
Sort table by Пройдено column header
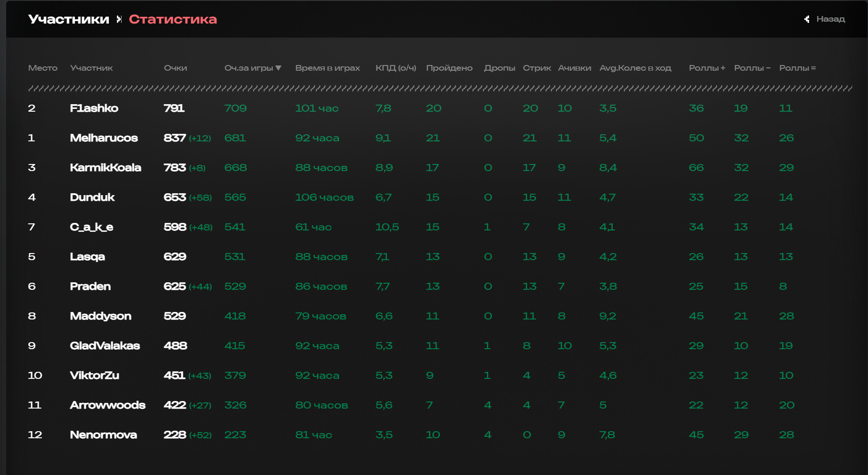tap(449, 68)
